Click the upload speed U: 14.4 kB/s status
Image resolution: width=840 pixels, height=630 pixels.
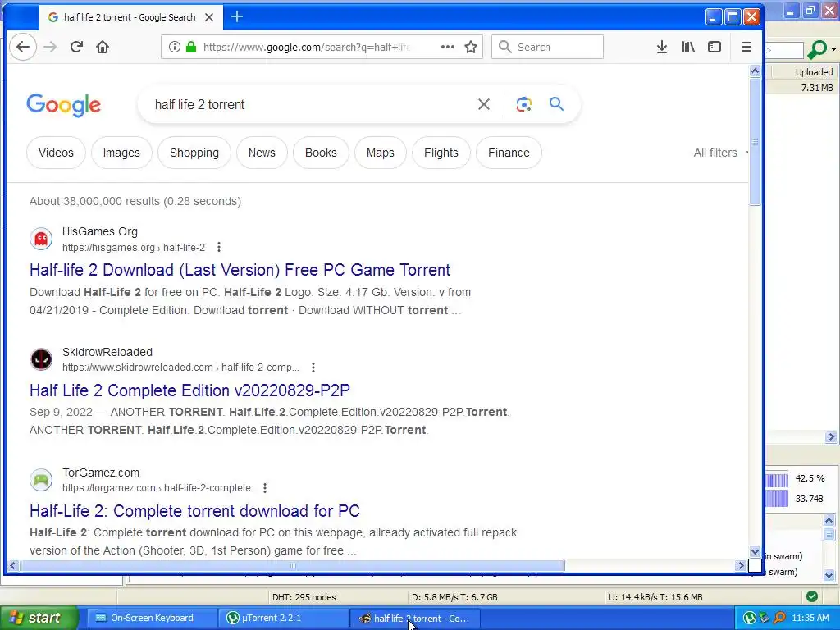coord(655,597)
